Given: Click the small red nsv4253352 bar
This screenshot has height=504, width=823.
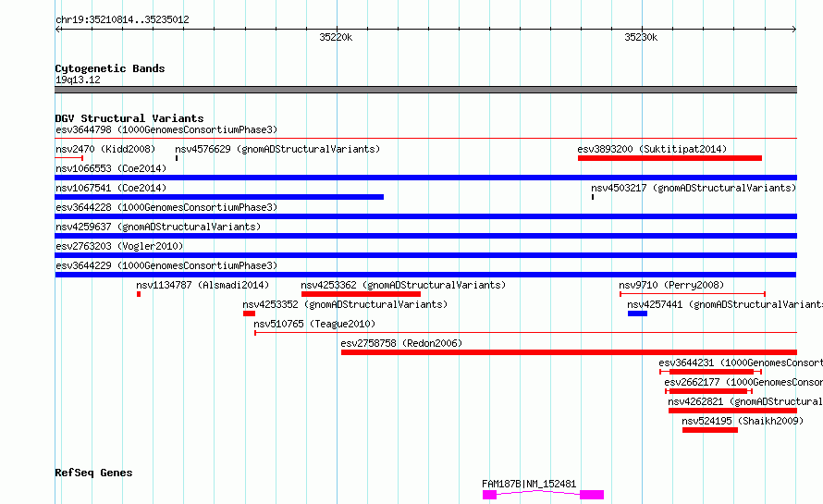Looking at the screenshot, I should (x=250, y=313).
